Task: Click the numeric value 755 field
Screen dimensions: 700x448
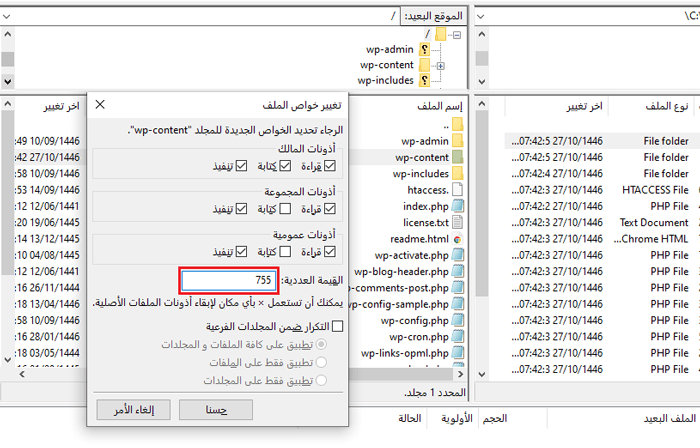Action: click(229, 280)
